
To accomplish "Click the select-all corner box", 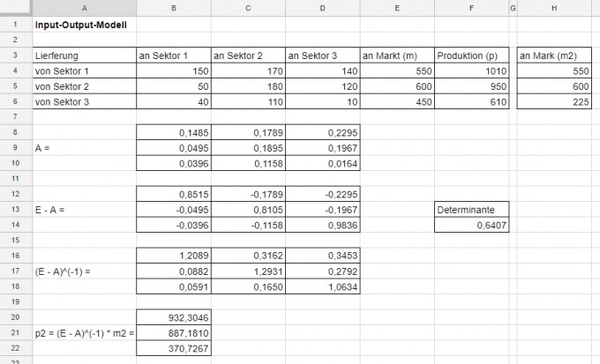I will click(16, 8).
